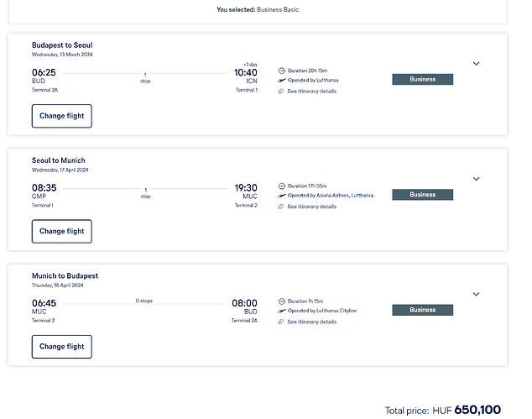Click the Business label on Munich to Budapest
This screenshot has width=532, height=419.
(x=422, y=310)
